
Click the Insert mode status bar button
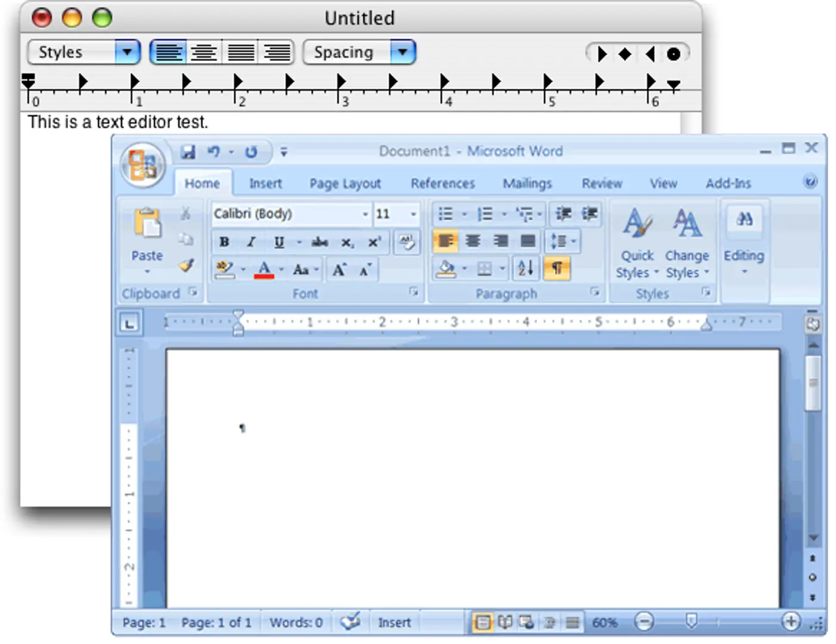[x=394, y=623]
